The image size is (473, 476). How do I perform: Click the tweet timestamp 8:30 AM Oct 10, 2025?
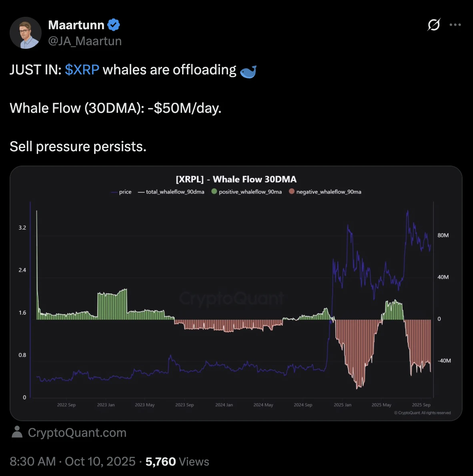(72, 462)
